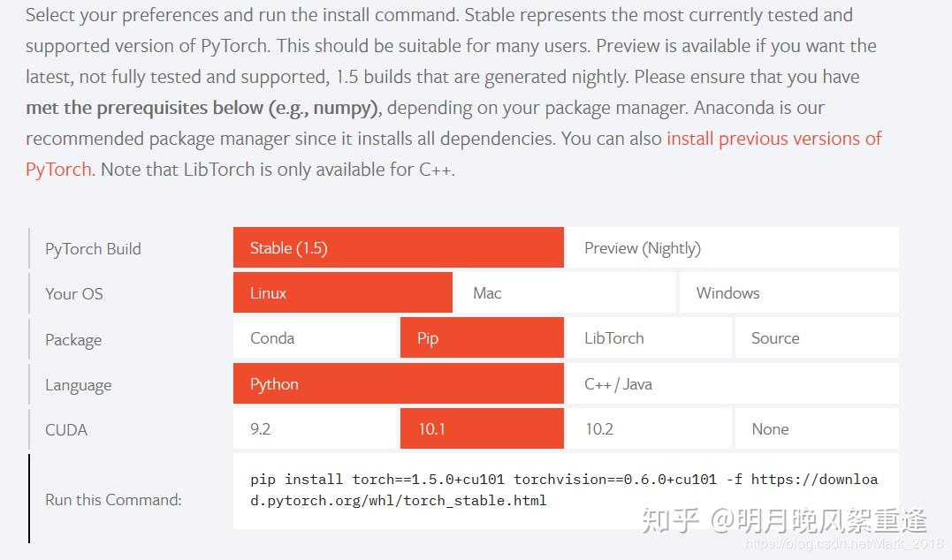Select None for CUDA
Screen dimensions: 952x560
(x=817, y=428)
